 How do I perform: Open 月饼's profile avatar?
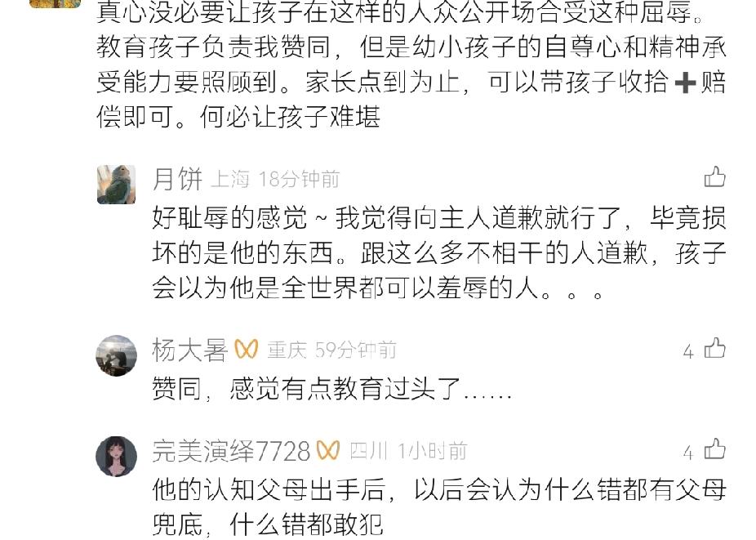coord(116,185)
